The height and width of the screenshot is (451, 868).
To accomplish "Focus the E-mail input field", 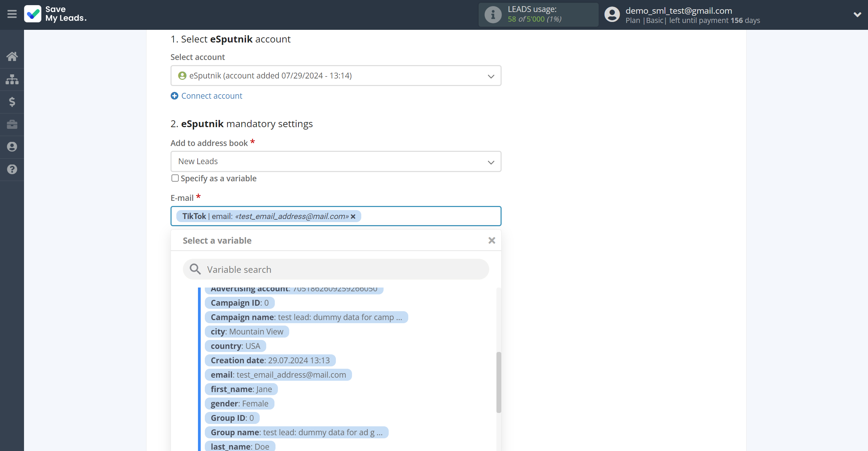I will click(x=336, y=216).
